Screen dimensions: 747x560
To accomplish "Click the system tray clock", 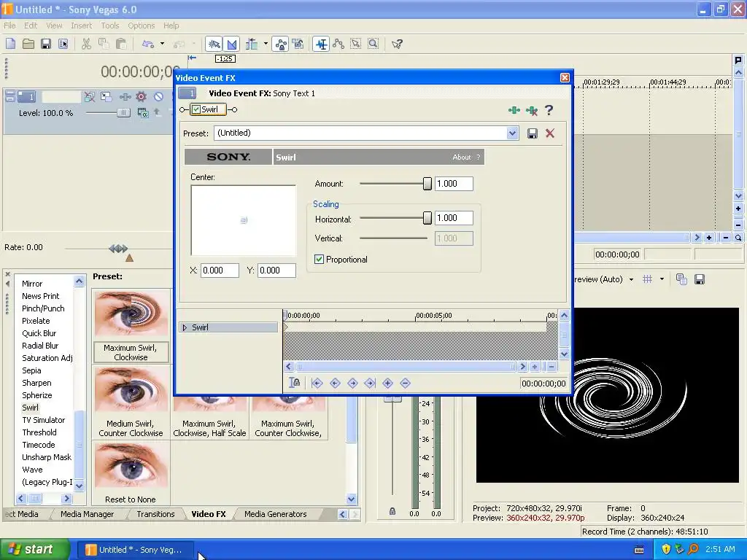I will click(x=720, y=549).
